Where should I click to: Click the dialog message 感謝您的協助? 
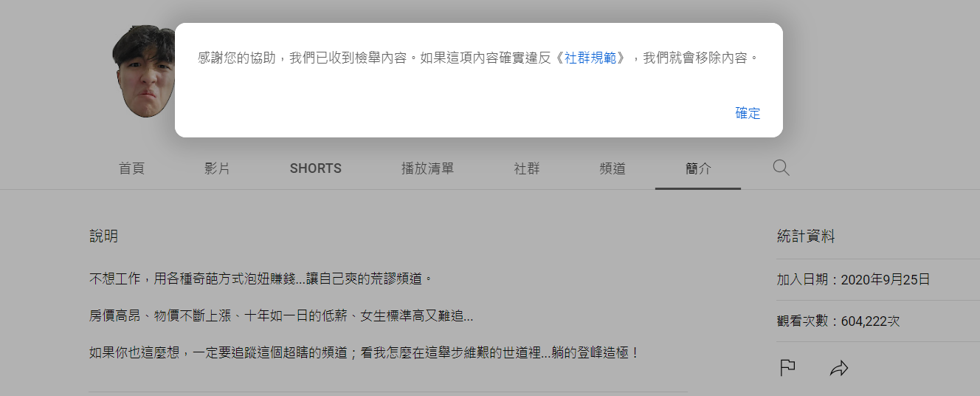coord(478,58)
